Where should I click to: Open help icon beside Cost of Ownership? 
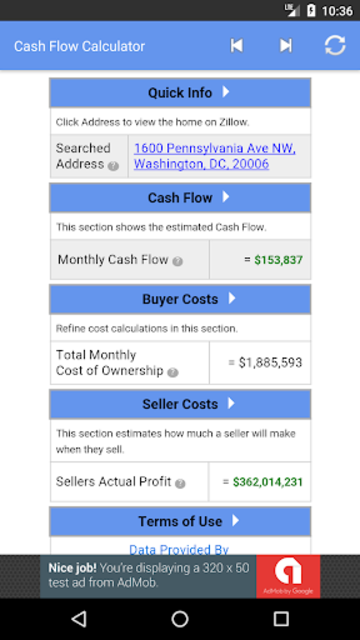coord(173,372)
